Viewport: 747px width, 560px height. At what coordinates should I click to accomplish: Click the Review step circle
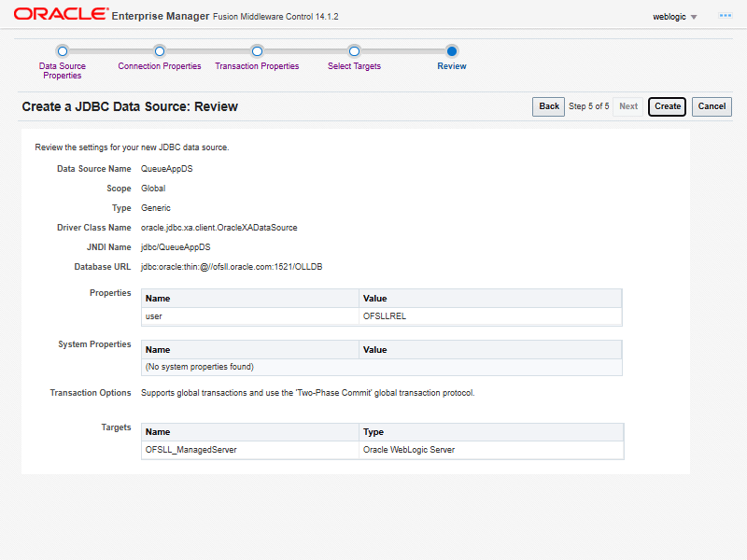[452, 51]
